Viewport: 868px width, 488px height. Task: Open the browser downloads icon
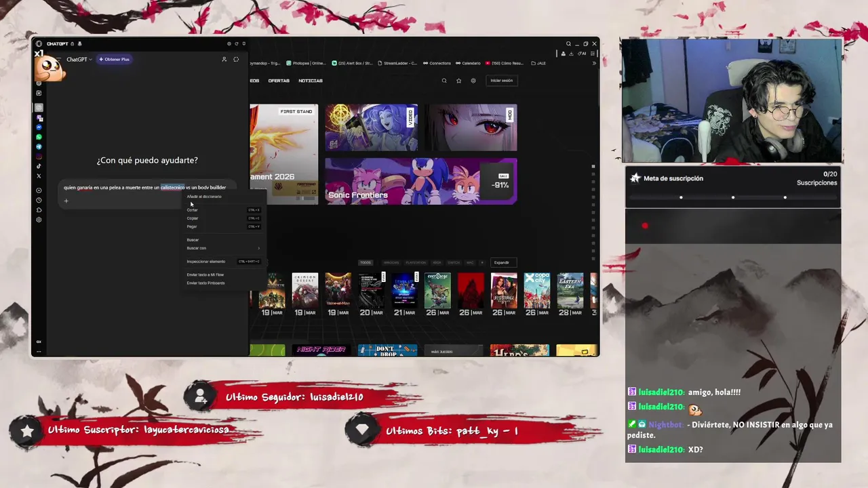click(x=571, y=54)
